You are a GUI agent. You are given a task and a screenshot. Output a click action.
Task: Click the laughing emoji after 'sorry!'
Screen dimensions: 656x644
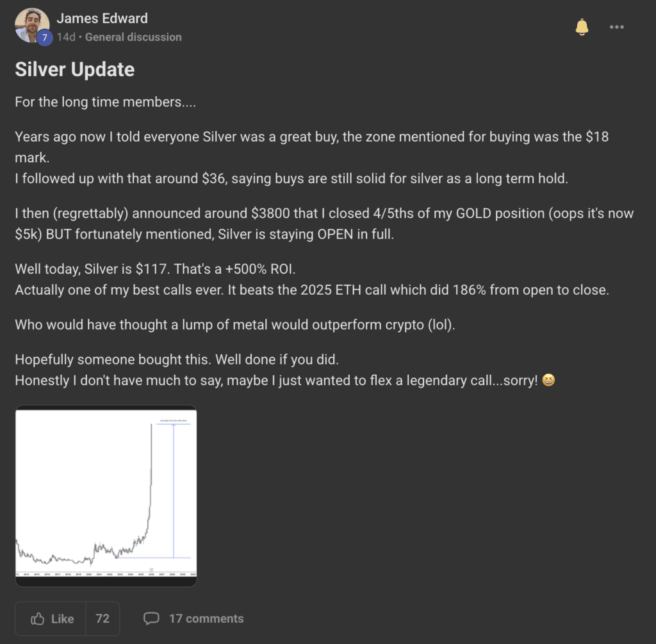tap(548, 380)
